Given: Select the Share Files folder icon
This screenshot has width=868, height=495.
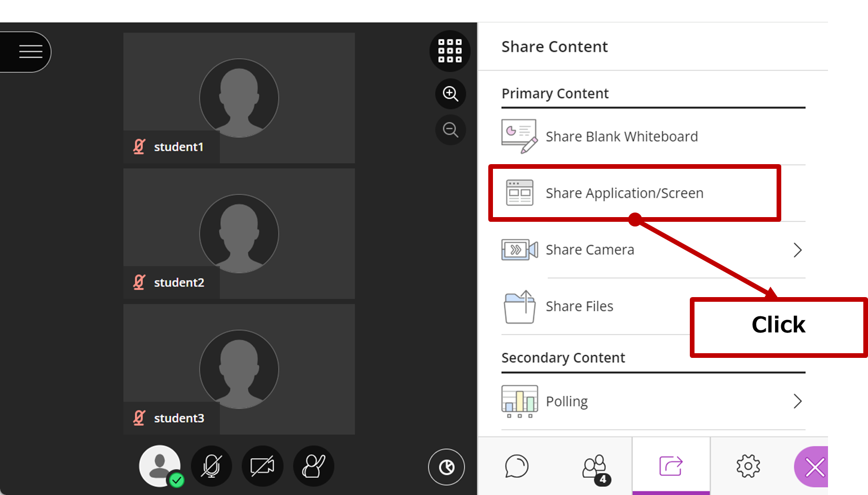Looking at the screenshot, I should tap(519, 306).
